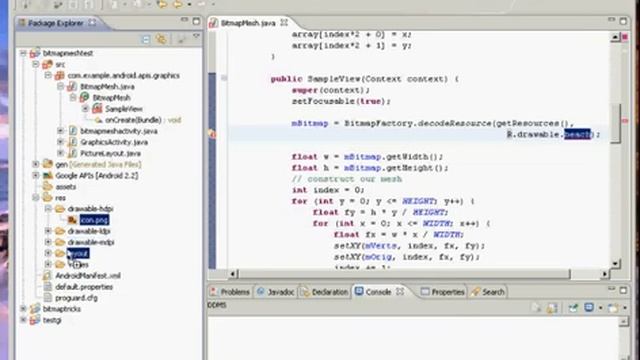Viewport: 640px width, 360px height.
Task: Expand the gen Generated Java Files folder
Action: tap(36, 164)
